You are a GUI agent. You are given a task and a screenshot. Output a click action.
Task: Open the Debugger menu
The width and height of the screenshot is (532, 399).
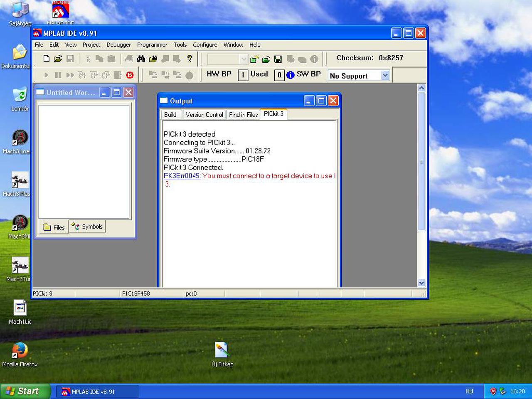click(x=118, y=45)
